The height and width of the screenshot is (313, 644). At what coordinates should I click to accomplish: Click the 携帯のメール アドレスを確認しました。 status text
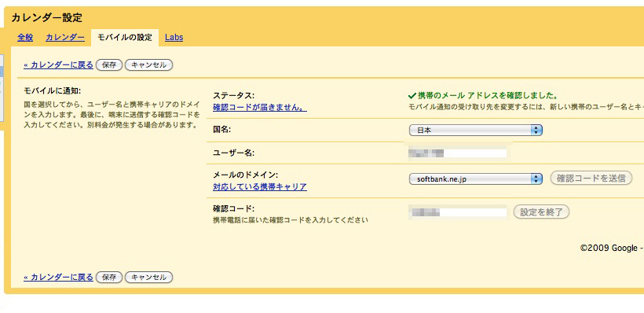pos(488,96)
